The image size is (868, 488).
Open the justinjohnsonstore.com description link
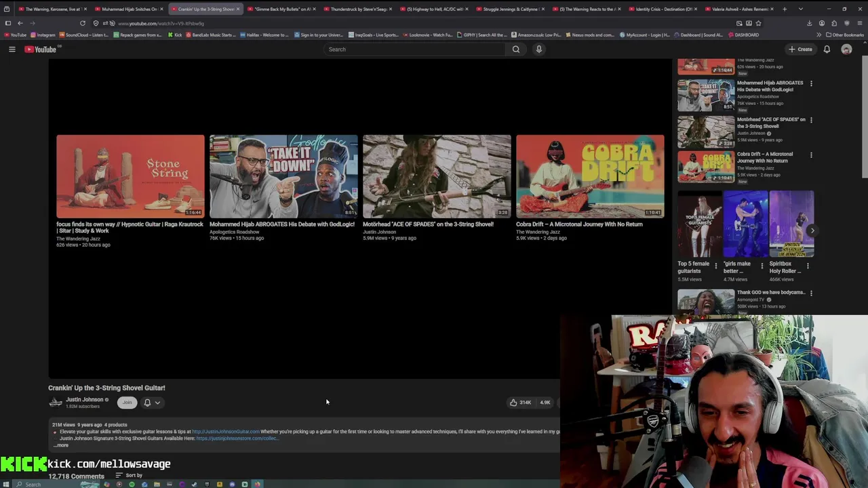click(x=237, y=439)
